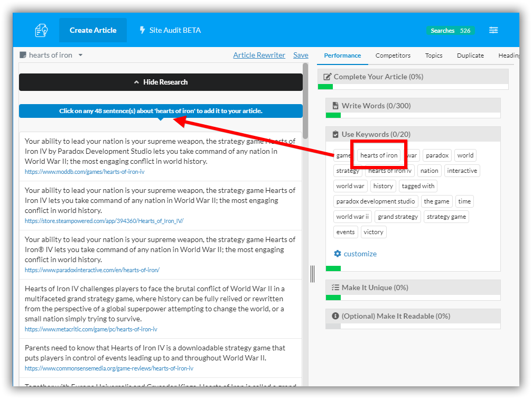Select the 'world' keyword tag

[465, 155]
